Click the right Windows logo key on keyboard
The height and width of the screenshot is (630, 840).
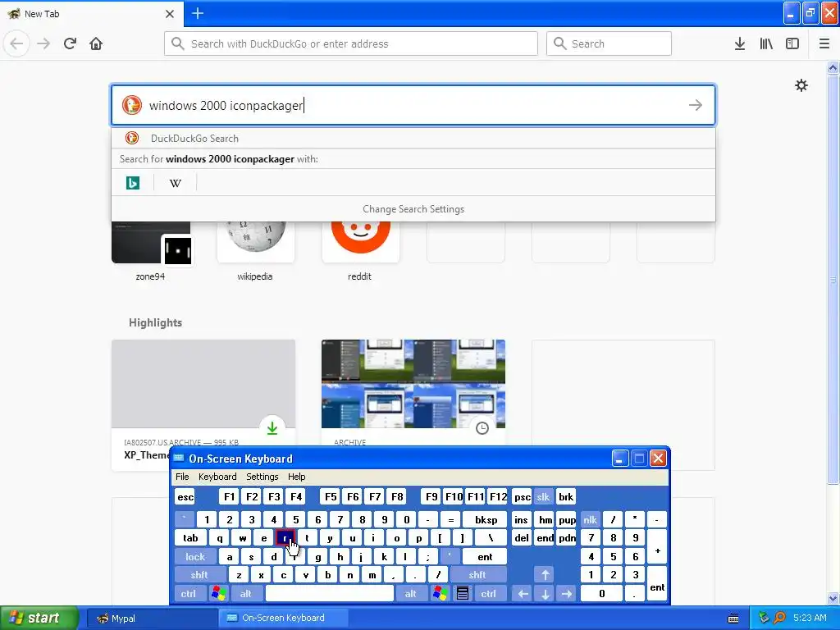441,594
